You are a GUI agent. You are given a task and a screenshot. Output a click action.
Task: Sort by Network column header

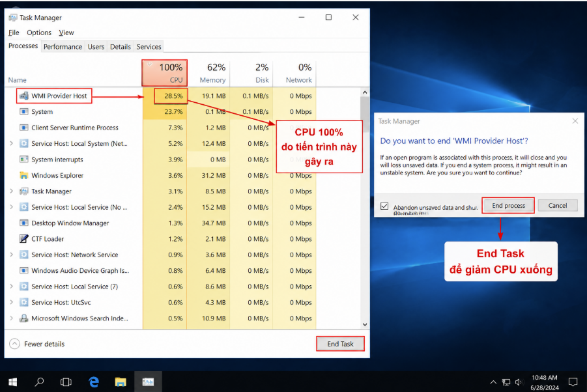point(294,73)
